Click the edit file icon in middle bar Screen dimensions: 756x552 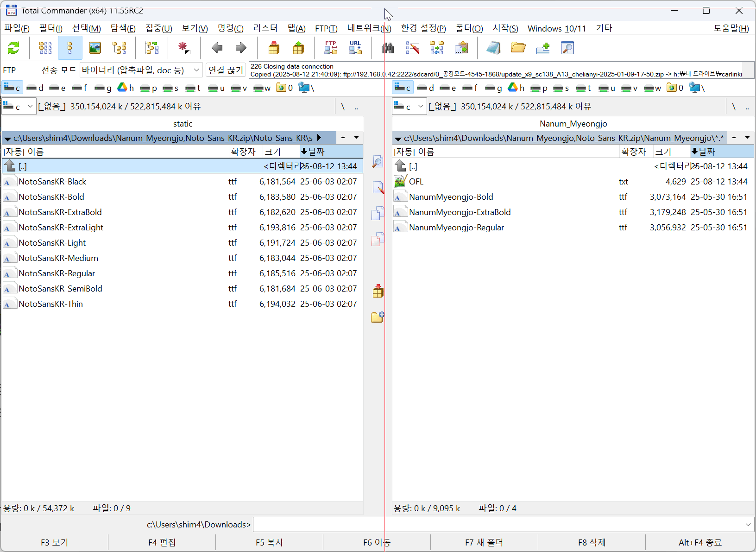(x=378, y=188)
